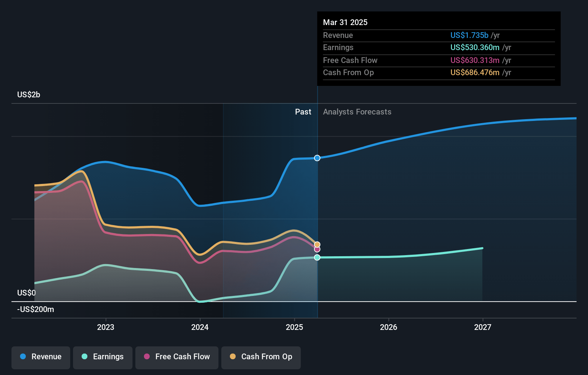Click the 2023 x-axis label
This screenshot has height=375, width=588.
(106, 327)
